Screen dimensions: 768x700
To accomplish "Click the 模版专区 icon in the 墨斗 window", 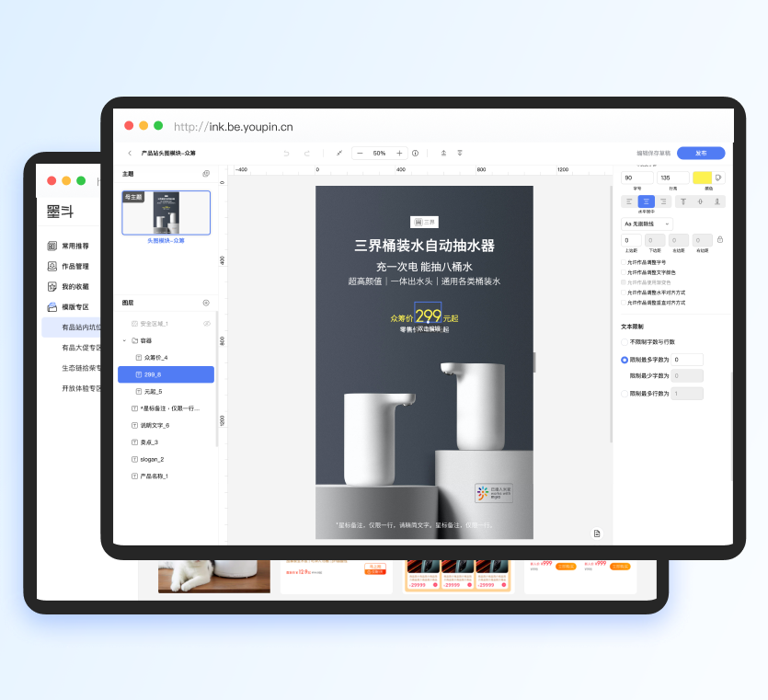I will click(52, 307).
